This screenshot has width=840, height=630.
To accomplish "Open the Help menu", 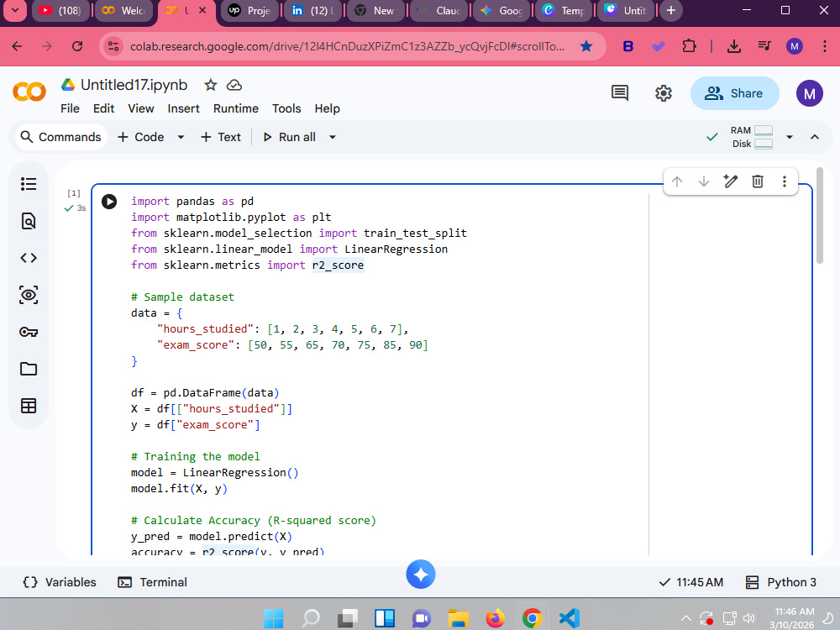I will tap(327, 108).
